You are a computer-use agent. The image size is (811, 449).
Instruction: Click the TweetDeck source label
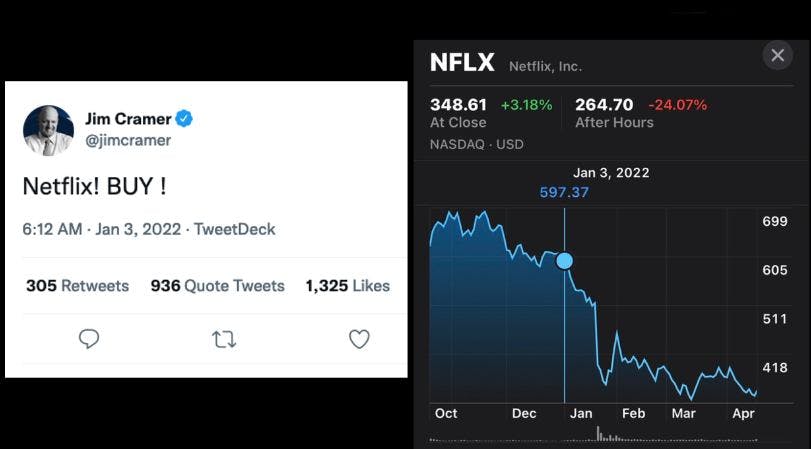pos(234,229)
